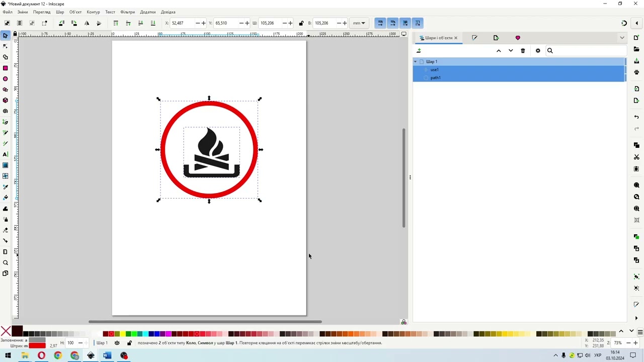
Task: Open the Об'єкт menu
Action: coord(75,12)
